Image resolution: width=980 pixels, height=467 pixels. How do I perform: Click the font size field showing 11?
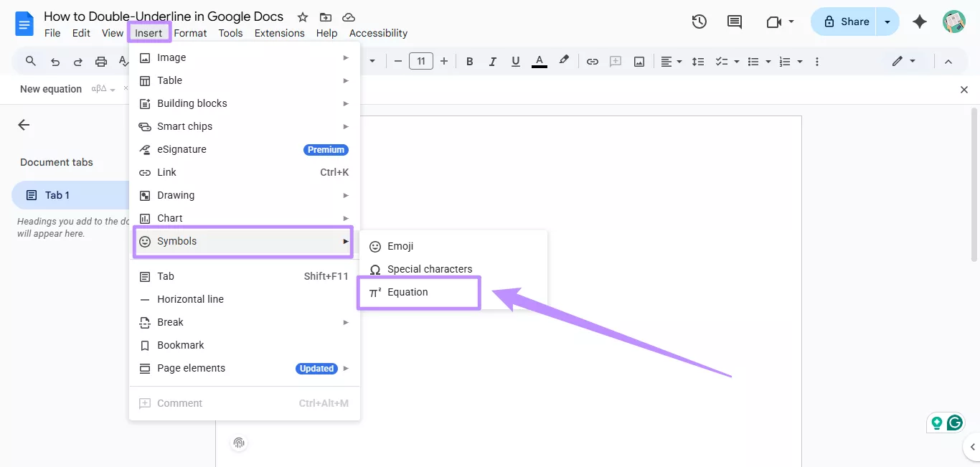pyautogui.click(x=421, y=62)
